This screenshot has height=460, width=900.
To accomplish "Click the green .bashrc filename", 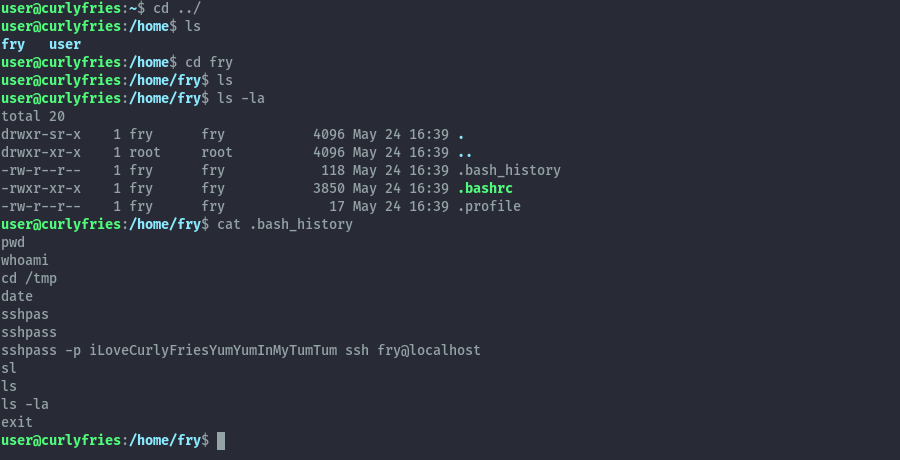I will tap(489, 188).
